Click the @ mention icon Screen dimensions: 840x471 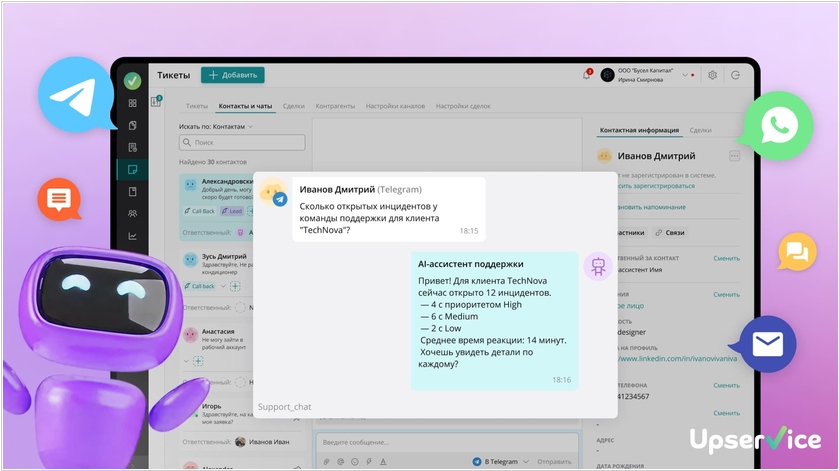pos(340,461)
